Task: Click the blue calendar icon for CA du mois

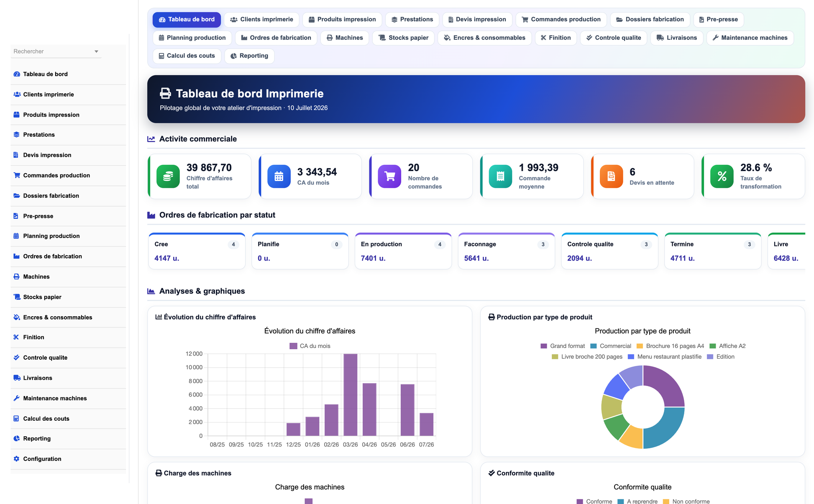Action: [x=279, y=177]
